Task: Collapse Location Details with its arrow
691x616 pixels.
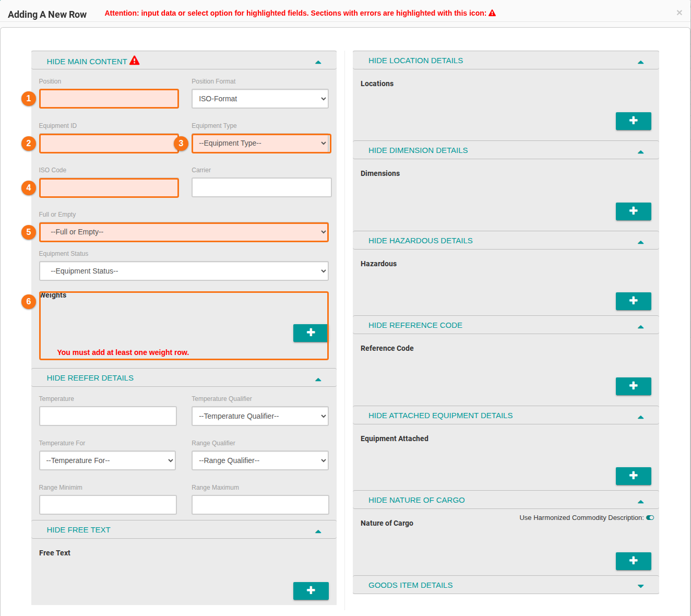Action: pyautogui.click(x=641, y=62)
